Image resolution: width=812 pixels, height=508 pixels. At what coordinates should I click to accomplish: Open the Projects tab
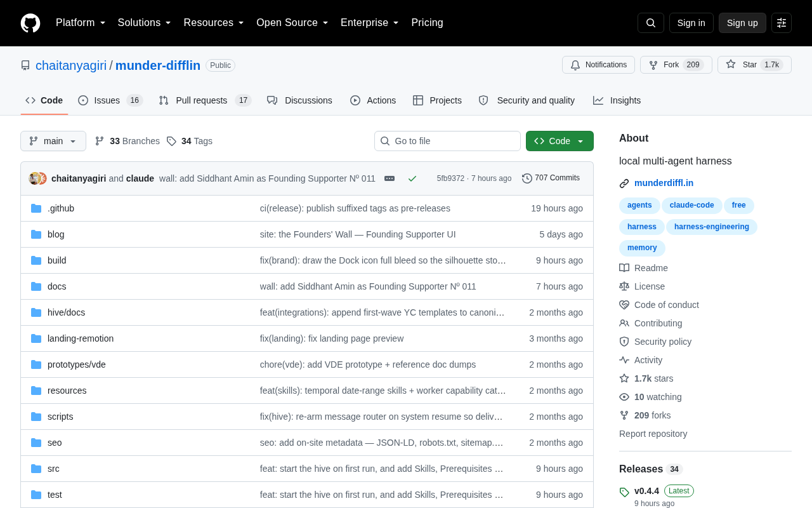point(437,100)
